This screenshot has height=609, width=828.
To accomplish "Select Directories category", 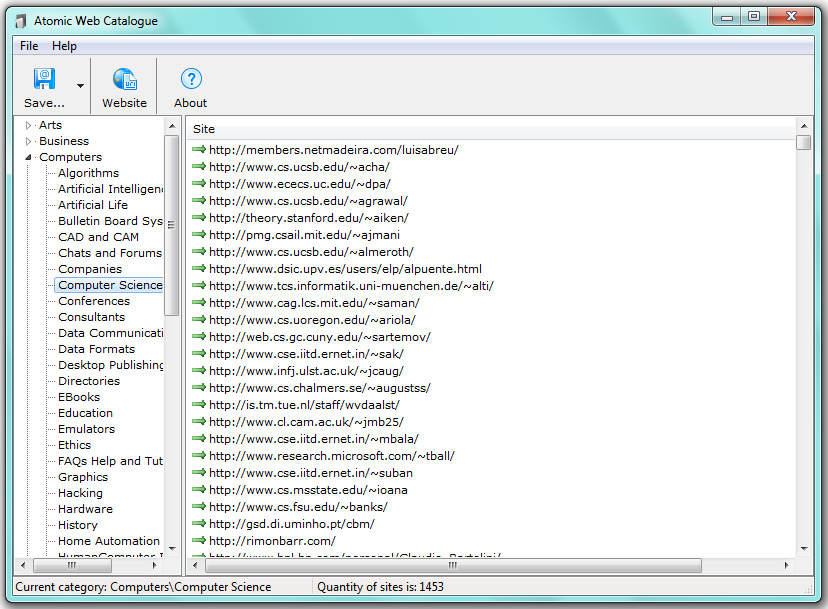I will (89, 381).
